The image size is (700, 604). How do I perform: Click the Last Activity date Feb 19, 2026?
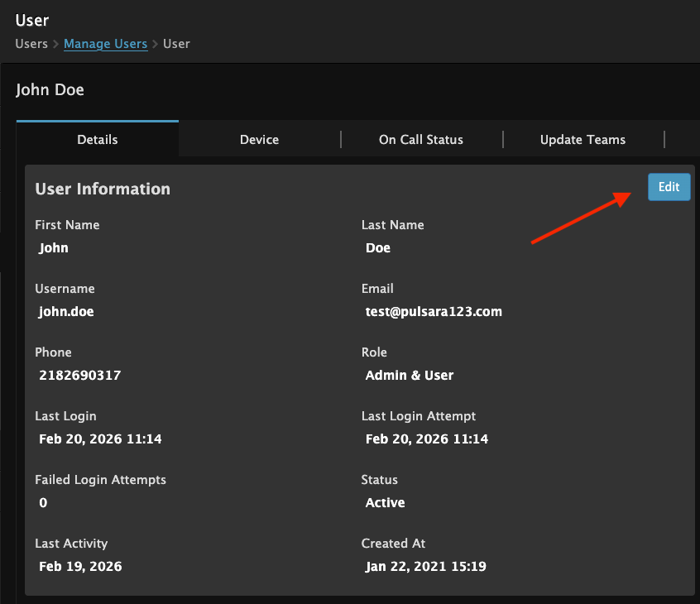[x=80, y=567]
